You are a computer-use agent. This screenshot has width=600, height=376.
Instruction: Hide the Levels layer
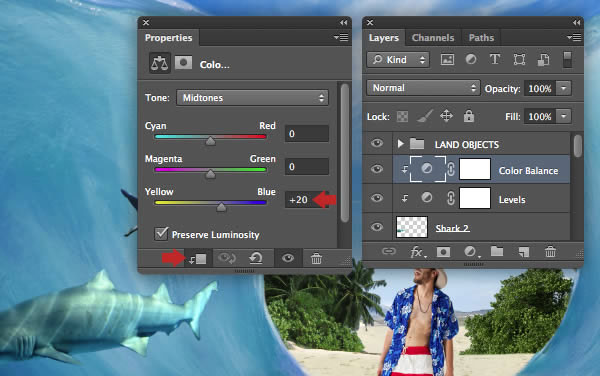(x=377, y=198)
